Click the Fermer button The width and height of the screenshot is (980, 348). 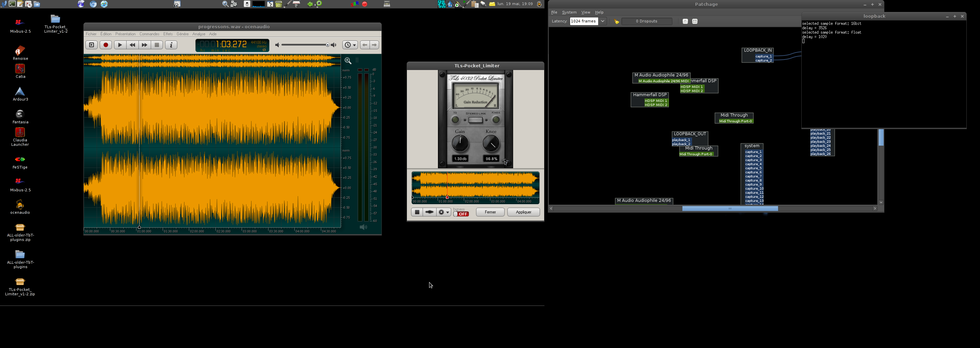pyautogui.click(x=490, y=212)
